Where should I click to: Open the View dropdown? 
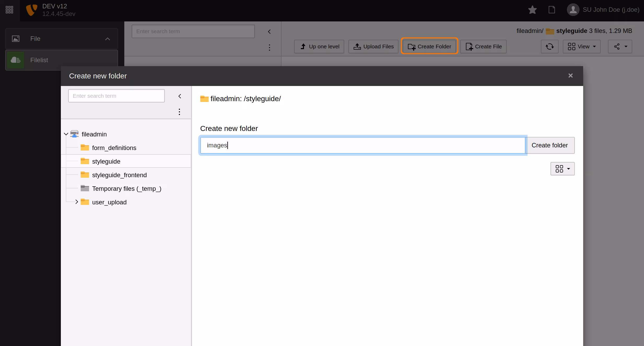pos(582,47)
